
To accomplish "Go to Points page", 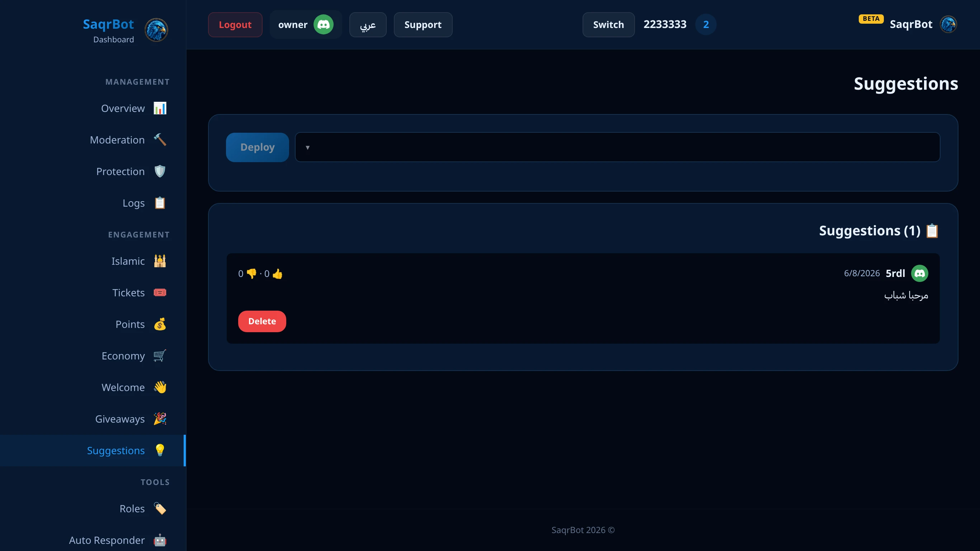I will click(93, 324).
